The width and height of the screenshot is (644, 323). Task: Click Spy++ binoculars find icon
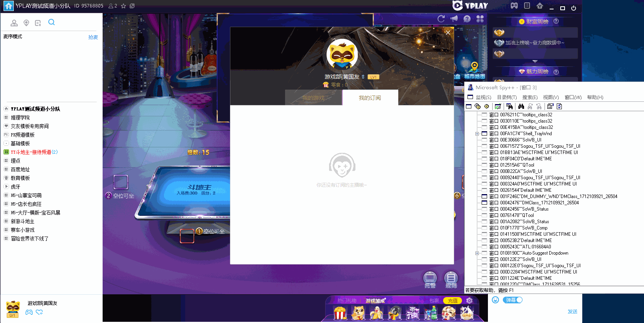pyautogui.click(x=521, y=106)
